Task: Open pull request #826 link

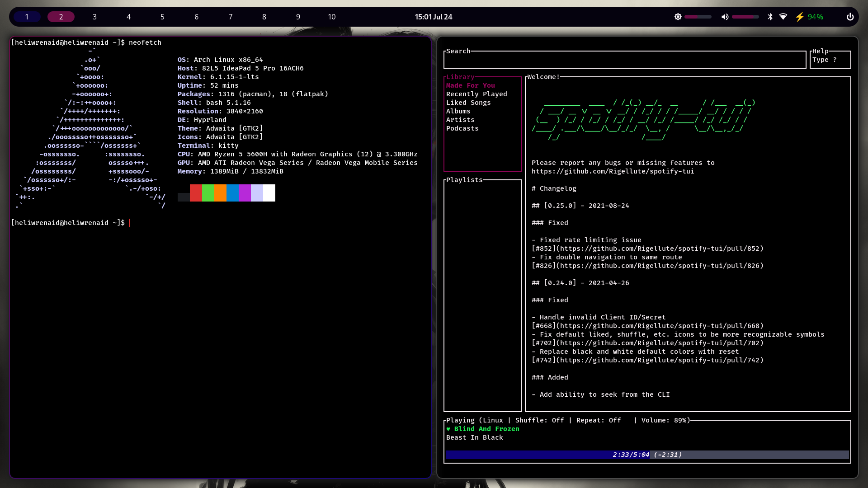Action: (647, 266)
